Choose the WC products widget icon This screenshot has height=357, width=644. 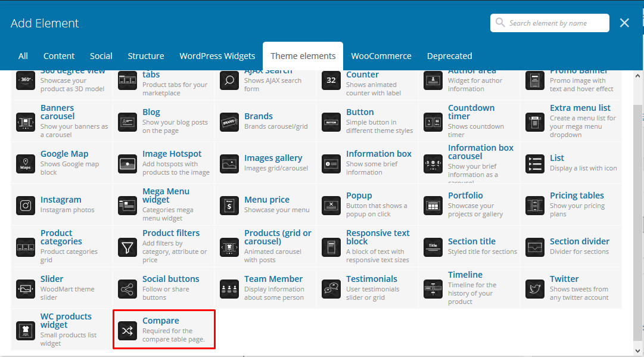point(26,330)
